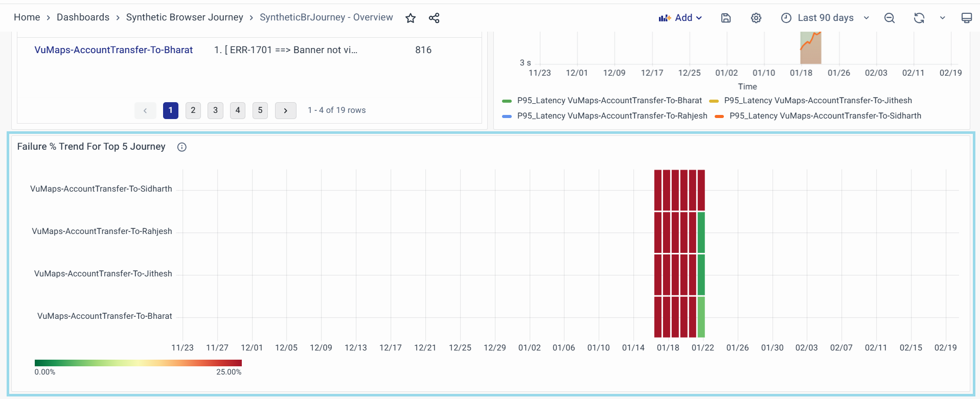Screen dimensions: 980x399
Task: Expand the refresh interval dropdown
Action: (x=942, y=18)
